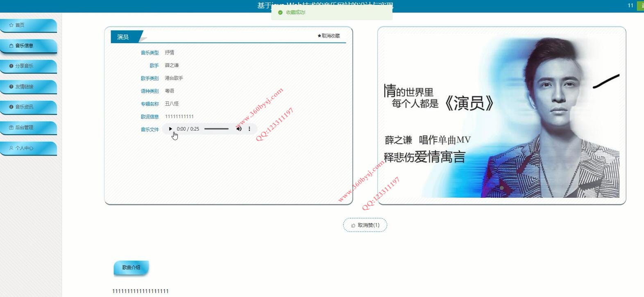
Task: Click the green button at top-right edge
Action: tap(640, 5)
